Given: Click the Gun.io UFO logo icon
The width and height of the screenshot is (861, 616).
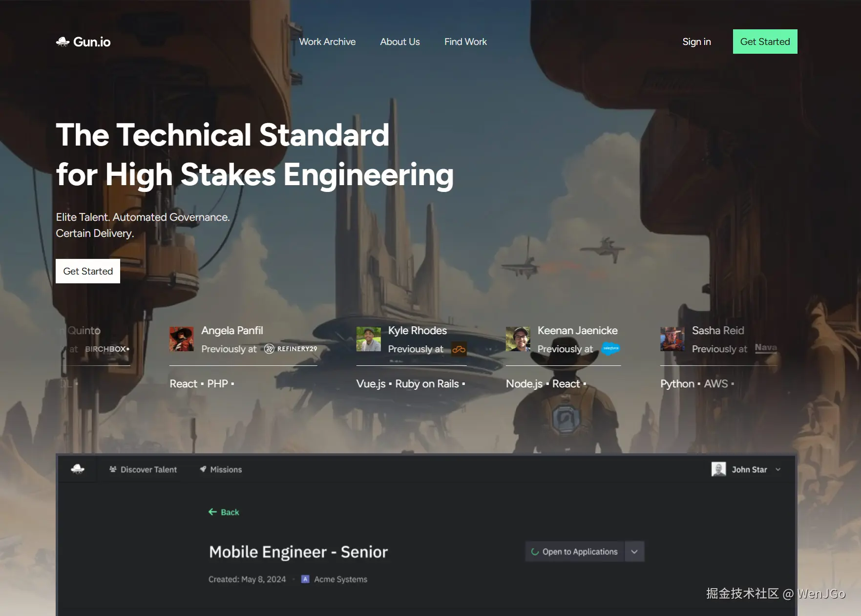Looking at the screenshot, I should point(63,42).
